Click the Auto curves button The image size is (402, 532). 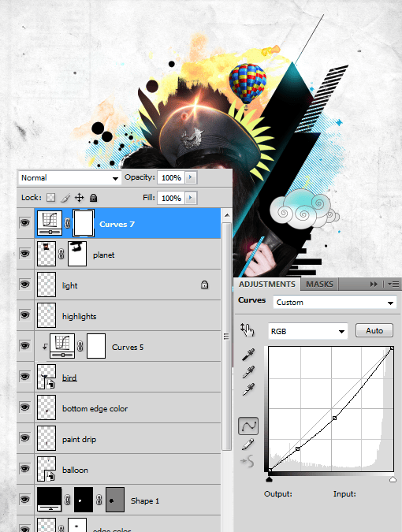pyautogui.click(x=374, y=330)
